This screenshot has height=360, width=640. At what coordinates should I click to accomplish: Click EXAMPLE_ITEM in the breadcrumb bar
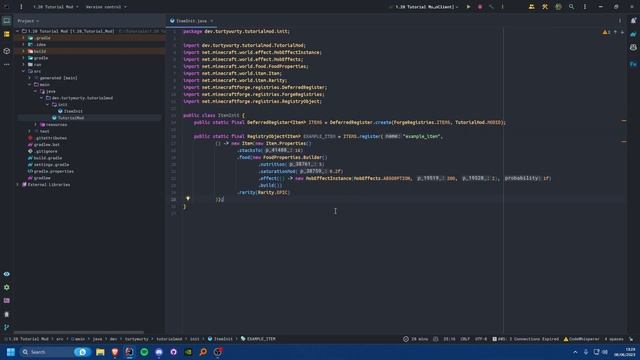point(258,339)
